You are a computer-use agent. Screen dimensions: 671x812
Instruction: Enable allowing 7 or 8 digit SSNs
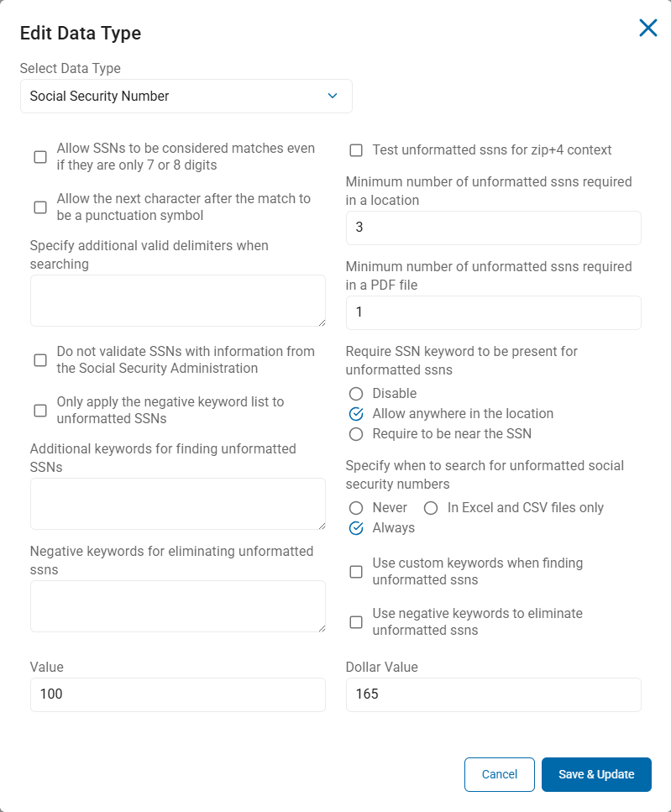click(40, 157)
